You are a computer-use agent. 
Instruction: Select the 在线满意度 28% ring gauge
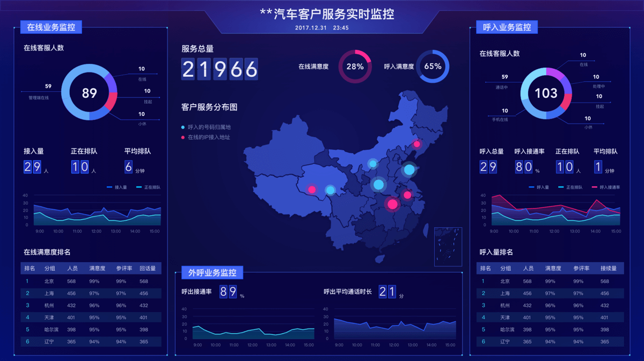pos(355,67)
